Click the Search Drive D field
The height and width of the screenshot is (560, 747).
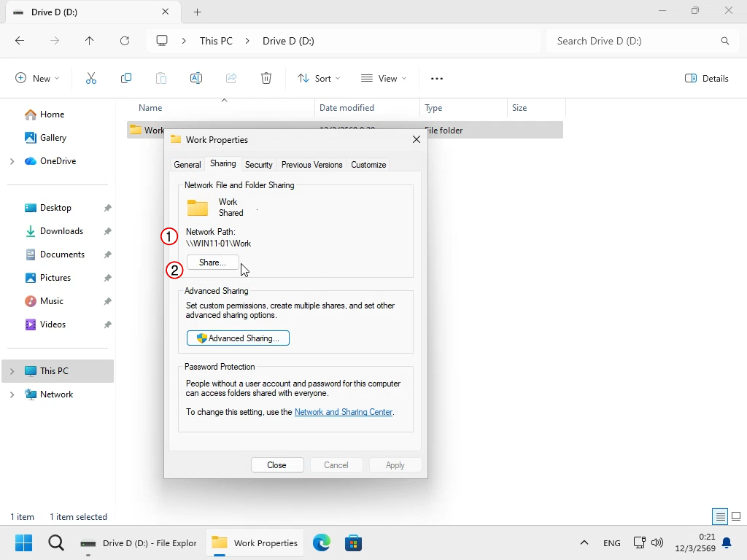pyautogui.click(x=638, y=41)
